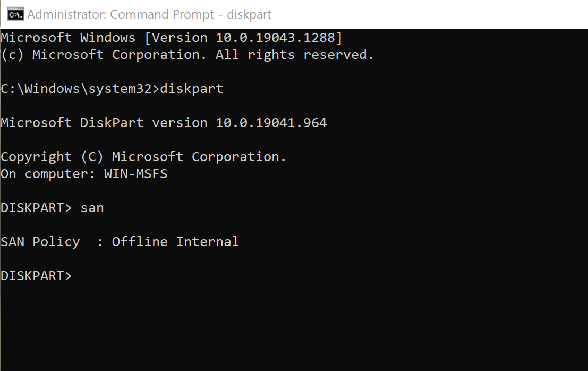Click the computer name WIN-MSFS
588x371 pixels.
(135, 174)
